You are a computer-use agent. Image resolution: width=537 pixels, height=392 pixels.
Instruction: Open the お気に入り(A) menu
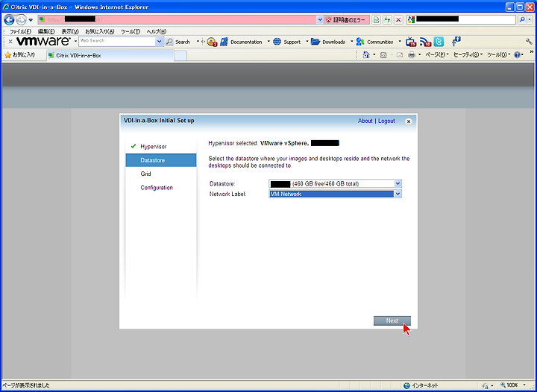[x=100, y=31]
